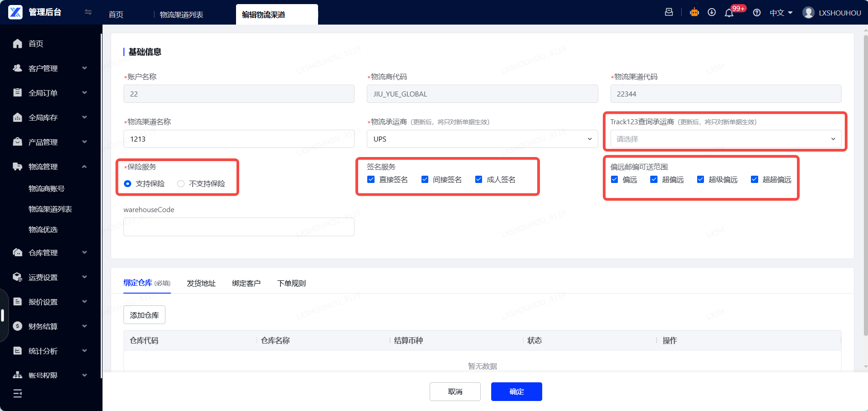Open the help question mark icon
This screenshot has width=868, height=411.
point(757,13)
